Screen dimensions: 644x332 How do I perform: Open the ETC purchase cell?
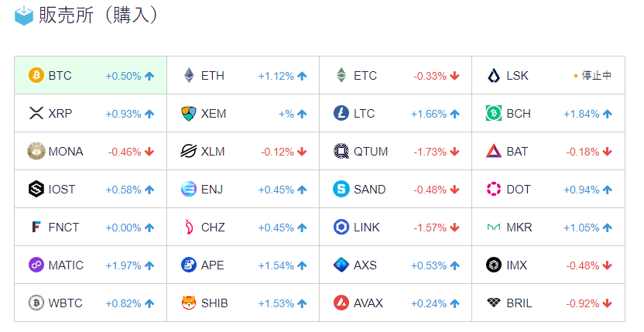pyautogui.click(x=395, y=76)
